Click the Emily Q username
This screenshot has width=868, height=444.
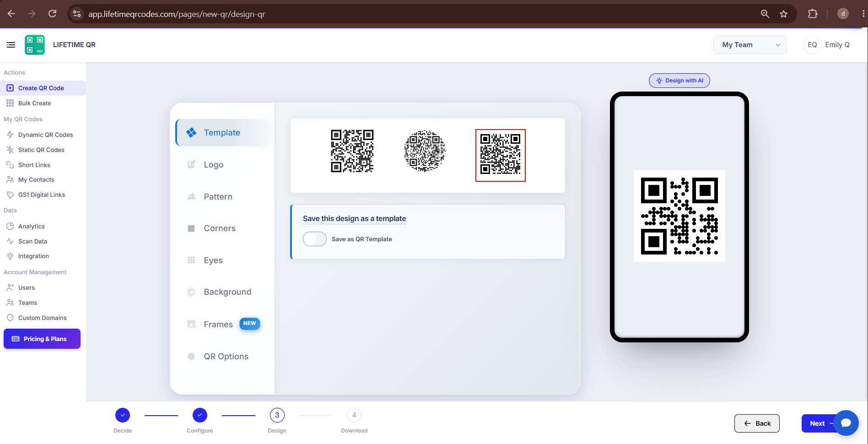pos(837,45)
